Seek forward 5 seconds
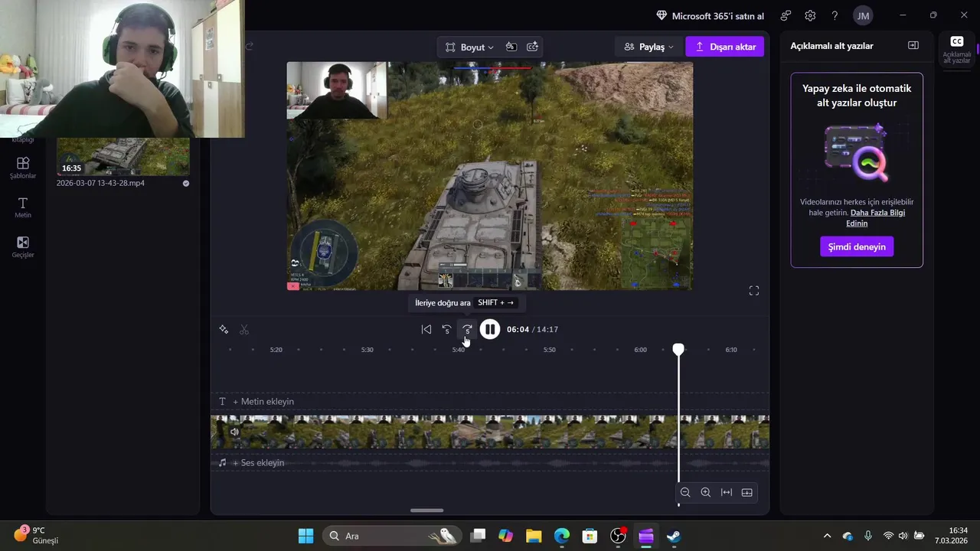The height and width of the screenshot is (551, 980). [467, 329]
